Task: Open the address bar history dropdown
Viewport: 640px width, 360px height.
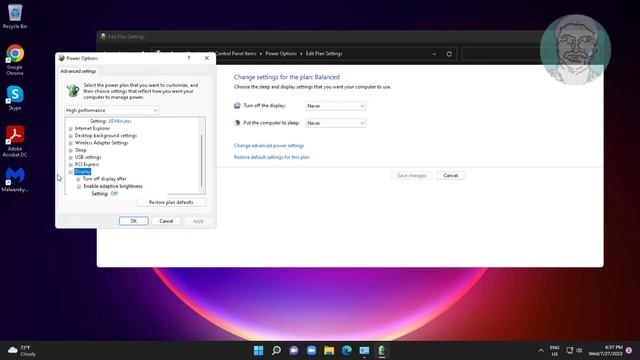Action: (x=434, y=54)
